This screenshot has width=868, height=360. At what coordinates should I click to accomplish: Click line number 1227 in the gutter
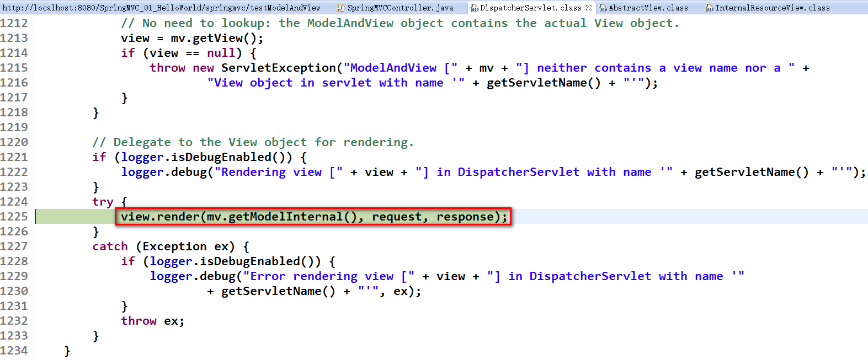14,246
